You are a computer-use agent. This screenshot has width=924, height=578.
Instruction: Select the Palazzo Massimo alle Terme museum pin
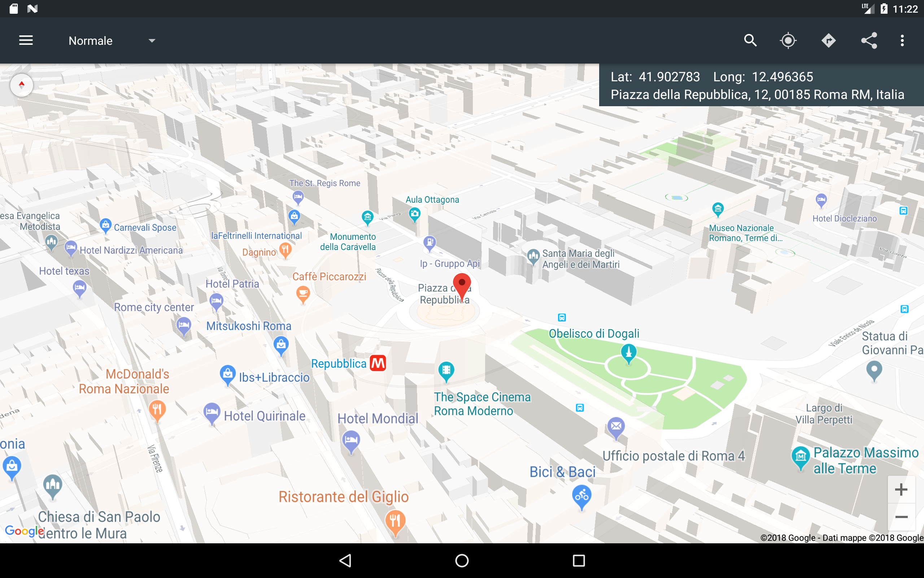click(x=801, y=458)
